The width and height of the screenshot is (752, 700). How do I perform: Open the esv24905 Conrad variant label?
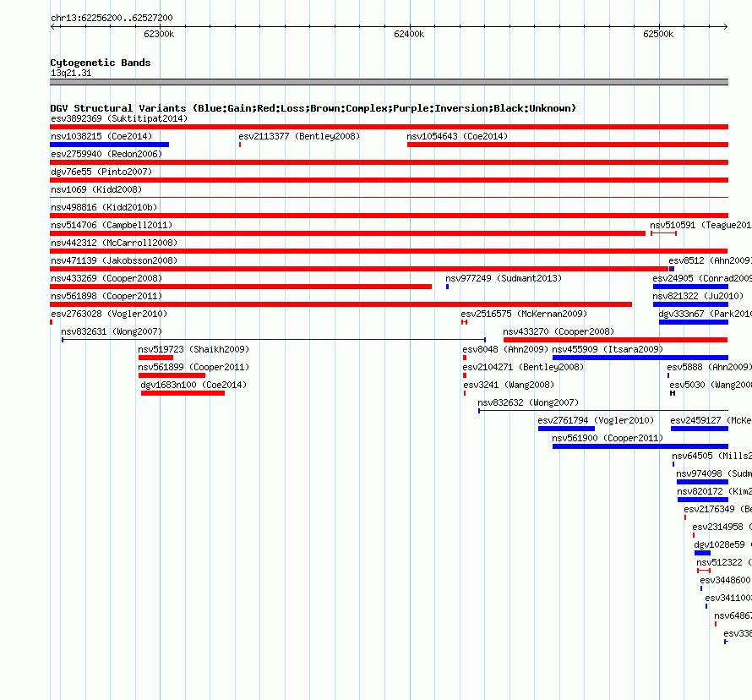pyautogui.click(x=702, y=278)
